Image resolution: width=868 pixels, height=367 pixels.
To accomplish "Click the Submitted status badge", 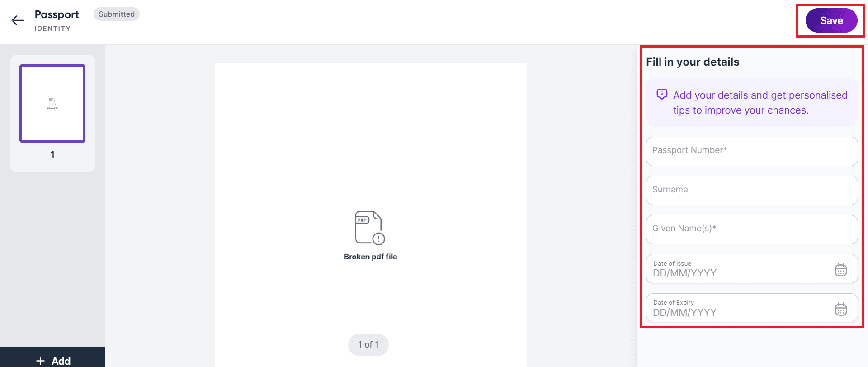I will [117, 14].
